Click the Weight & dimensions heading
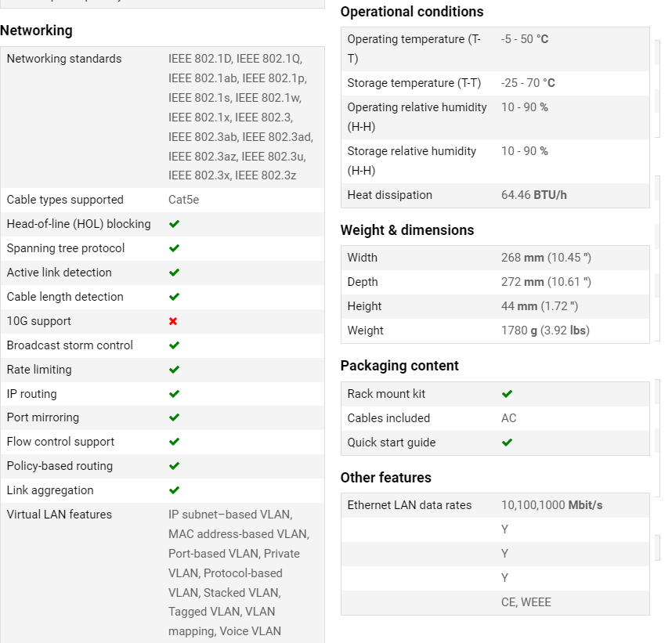The image size is (672, 643). 407,230
